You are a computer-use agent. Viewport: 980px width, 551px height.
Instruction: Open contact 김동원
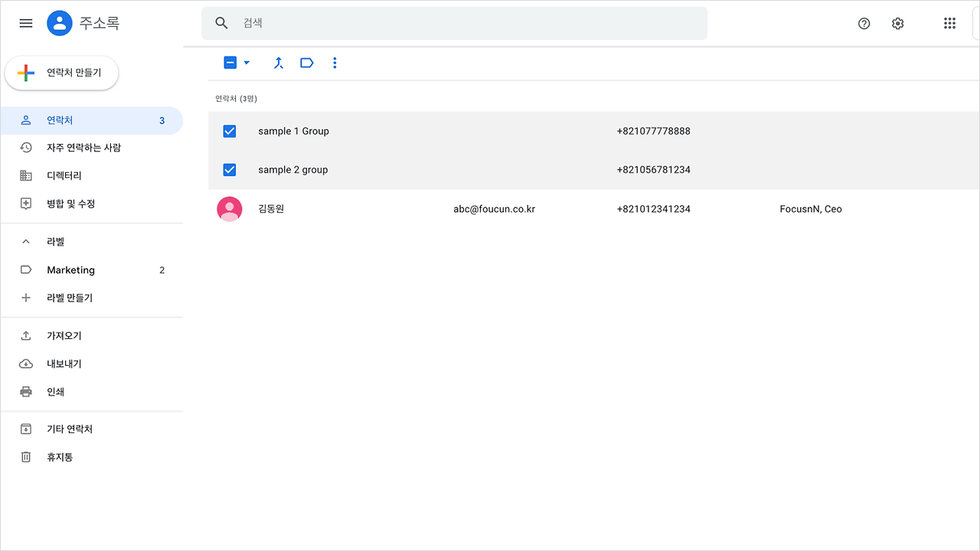click(x=271, y=209)
